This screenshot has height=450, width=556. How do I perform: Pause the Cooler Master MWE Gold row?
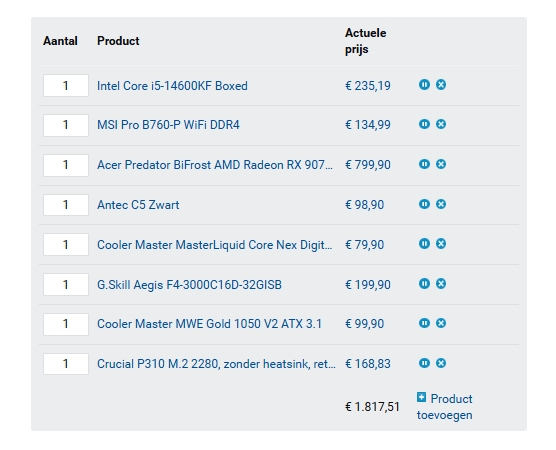pyautogui.click(x=424, y=323)
